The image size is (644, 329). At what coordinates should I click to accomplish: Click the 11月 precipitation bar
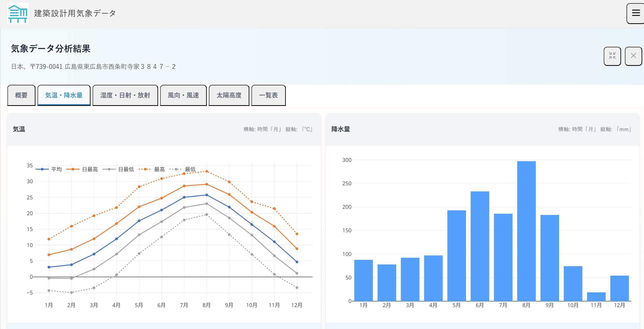596,297
